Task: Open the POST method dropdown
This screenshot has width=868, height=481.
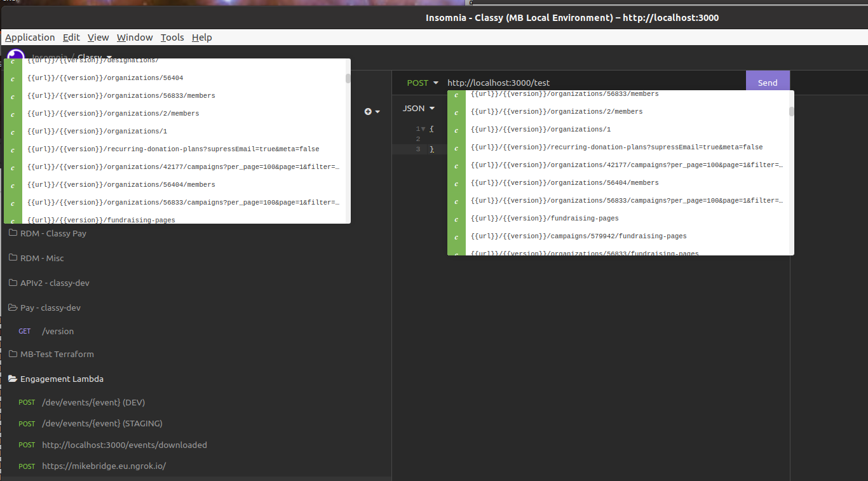Action: coord(421,83)
